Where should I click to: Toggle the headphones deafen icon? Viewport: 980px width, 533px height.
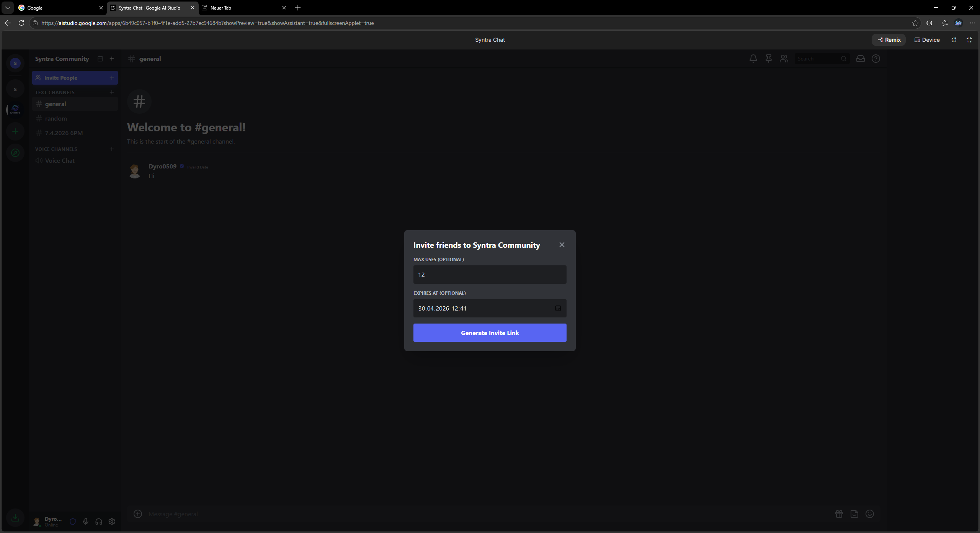(x=99, y=522)
